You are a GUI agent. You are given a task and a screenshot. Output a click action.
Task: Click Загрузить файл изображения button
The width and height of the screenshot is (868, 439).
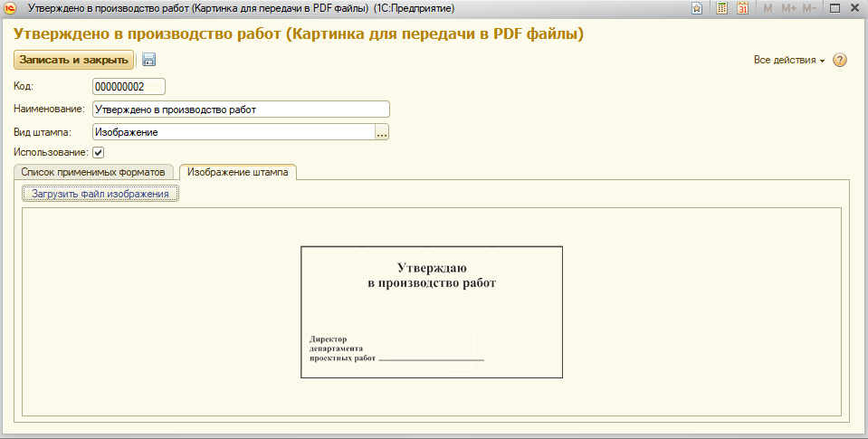point(100,194)
